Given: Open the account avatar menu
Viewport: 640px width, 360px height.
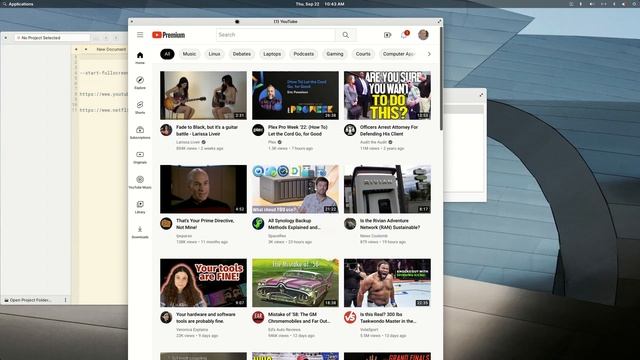Looking at the screenshot, I should click(x=423, y=35).
